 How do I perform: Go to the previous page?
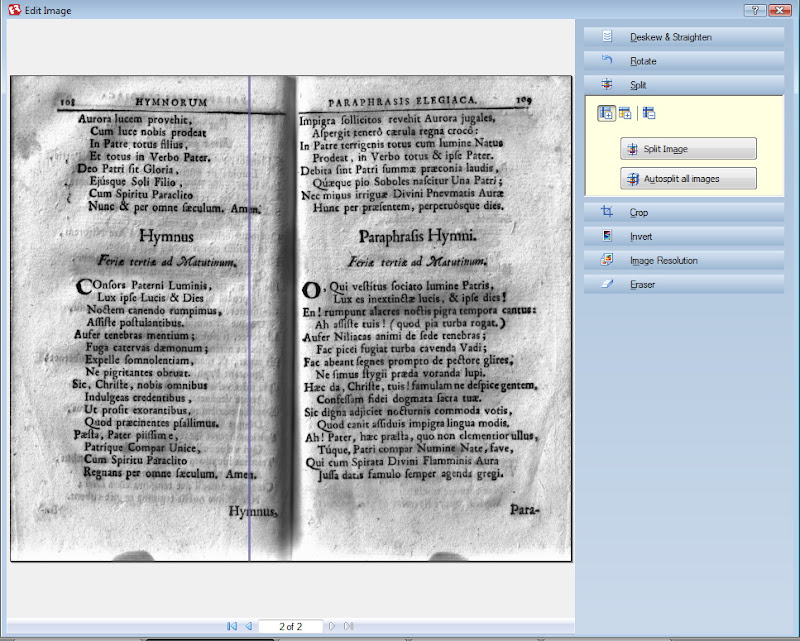(248, 626)
